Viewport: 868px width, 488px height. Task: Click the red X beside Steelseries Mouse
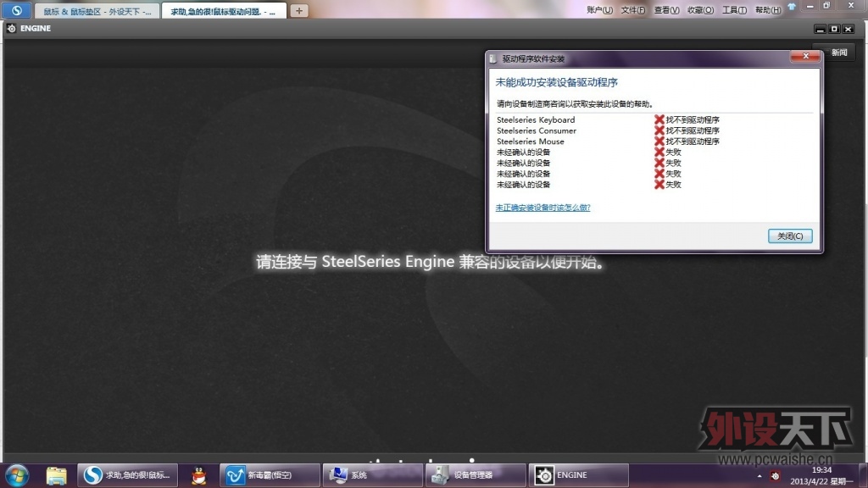[x=659, y=141]
